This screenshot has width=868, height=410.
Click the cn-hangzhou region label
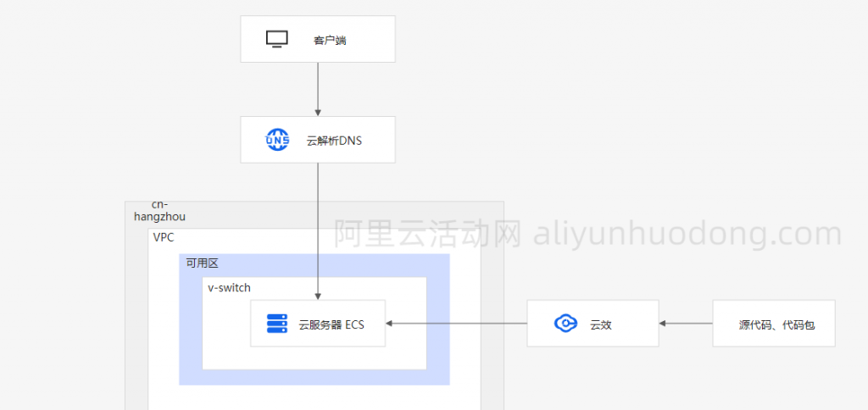click(x=160, y=211)
